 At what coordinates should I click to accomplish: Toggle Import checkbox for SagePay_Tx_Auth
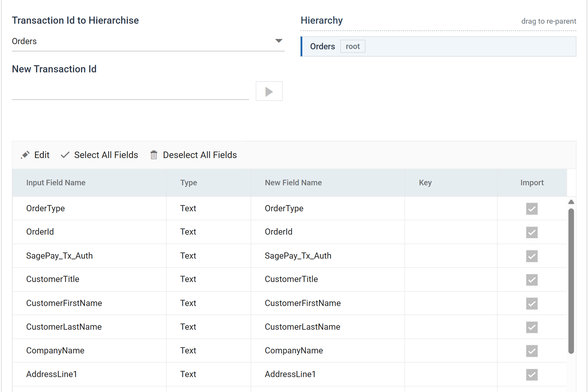pos(532,256)
